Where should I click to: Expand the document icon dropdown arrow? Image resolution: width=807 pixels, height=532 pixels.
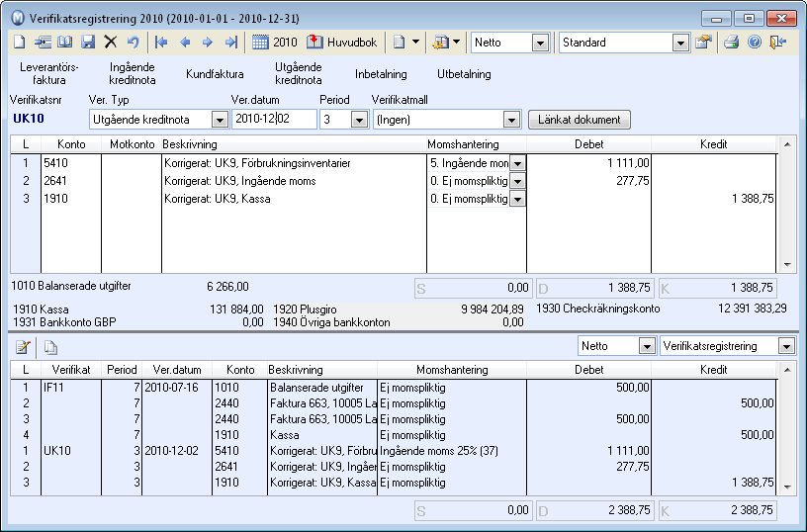click(x=415, y=43)
